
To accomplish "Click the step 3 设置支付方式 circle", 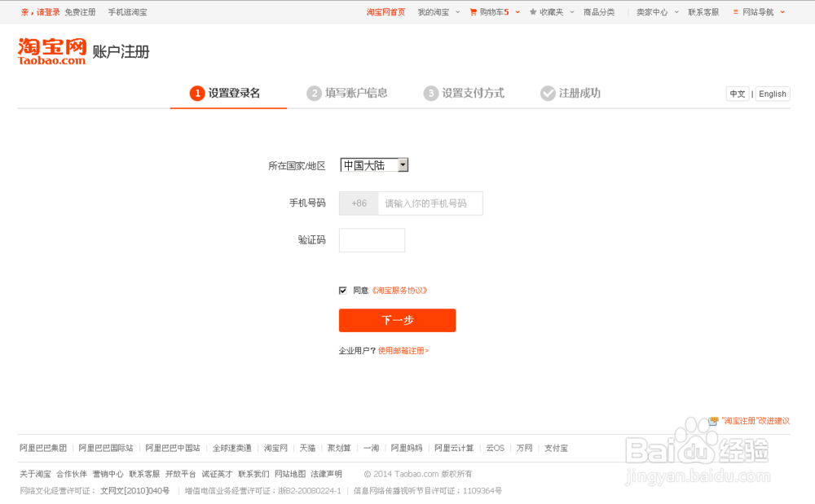I will [x=431, y=93].
